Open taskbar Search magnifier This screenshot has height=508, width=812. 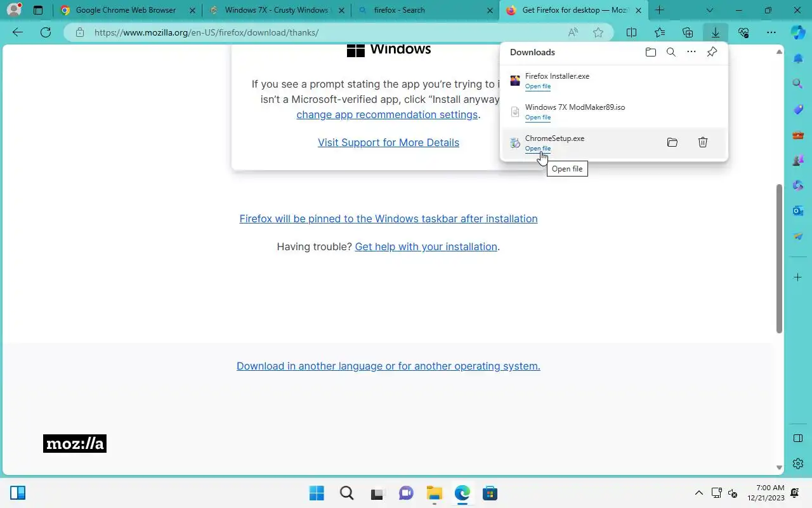point(346,493)
